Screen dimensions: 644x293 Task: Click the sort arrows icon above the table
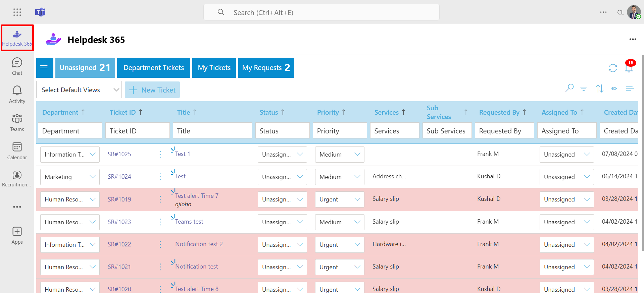599,89
